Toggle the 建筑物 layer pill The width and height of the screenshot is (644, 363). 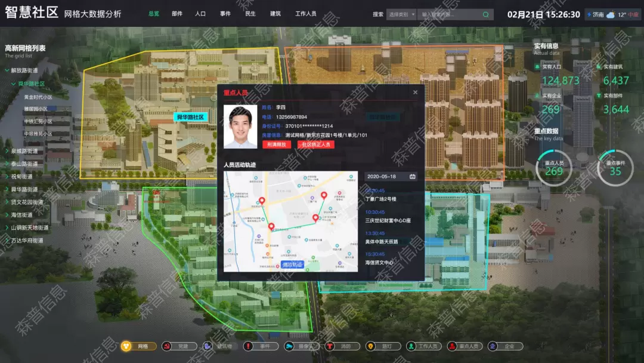[221, 346]
